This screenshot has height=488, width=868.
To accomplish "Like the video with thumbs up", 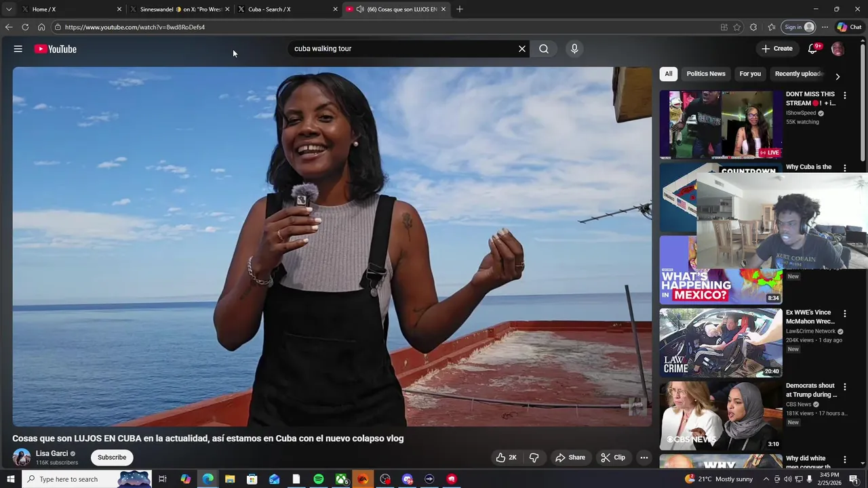I will click(x=506, y=457).
